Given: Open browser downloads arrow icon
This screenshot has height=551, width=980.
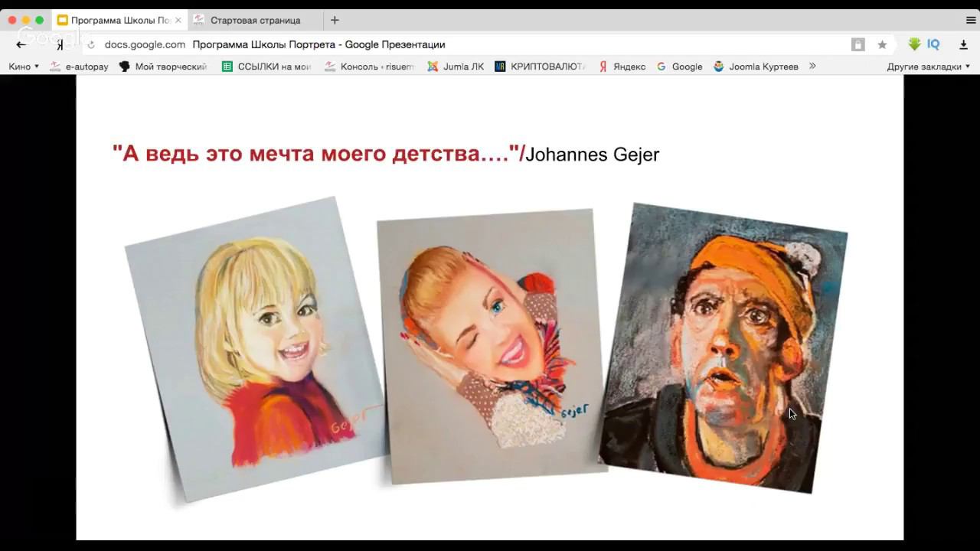Looking at the screenshot, I should coord(963,44).
